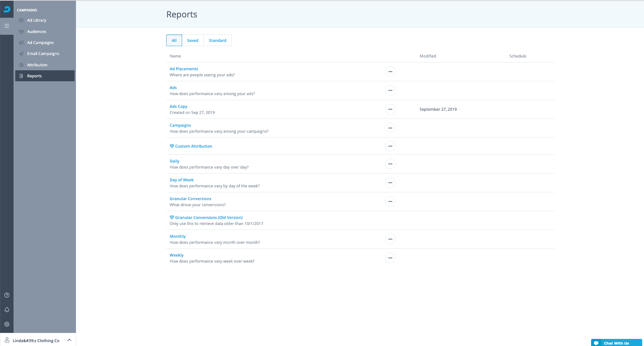644x346 pixels.
Task: Expand the account switcher chevron
Action: pos(69,340)
